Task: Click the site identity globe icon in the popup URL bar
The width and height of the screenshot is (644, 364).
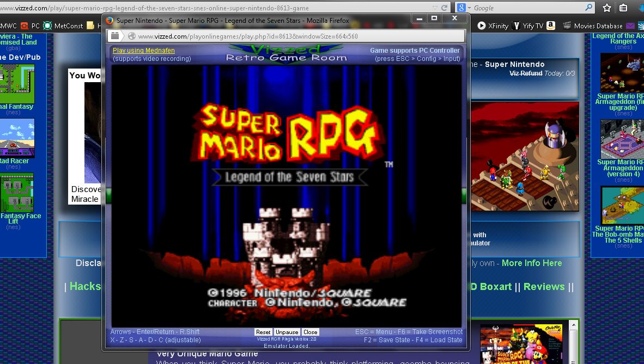Action: [x=132, y=36]
